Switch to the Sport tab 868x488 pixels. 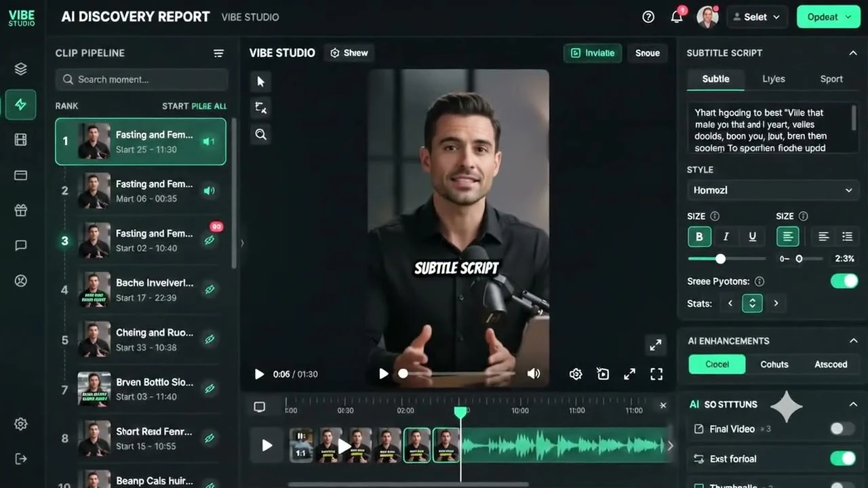click(831, 79)
